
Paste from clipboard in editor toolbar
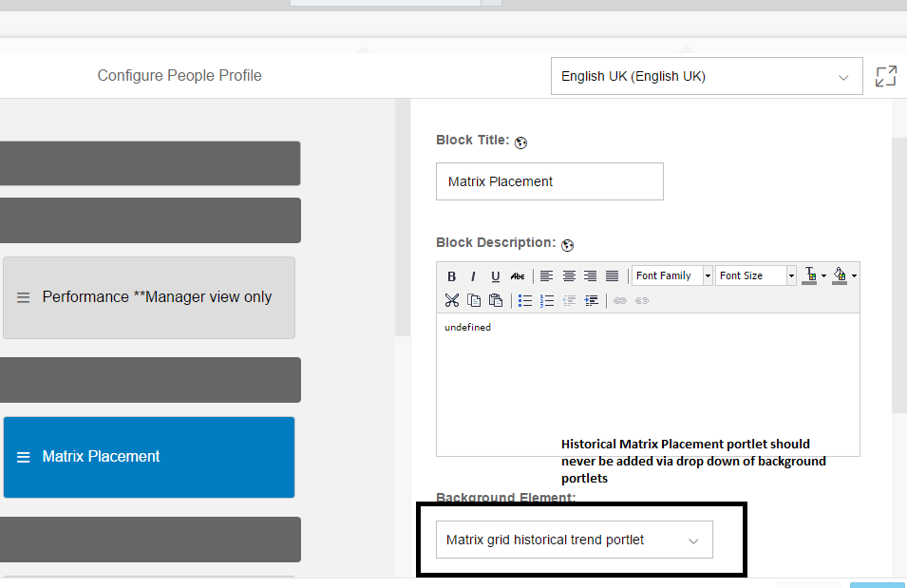pos(496,300)
